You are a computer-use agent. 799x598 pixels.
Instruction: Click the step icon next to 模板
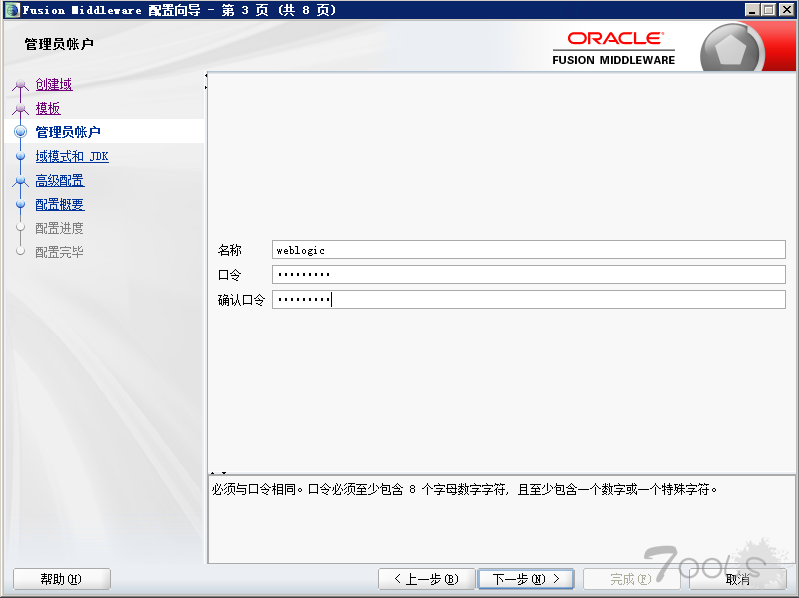(20, 109)
